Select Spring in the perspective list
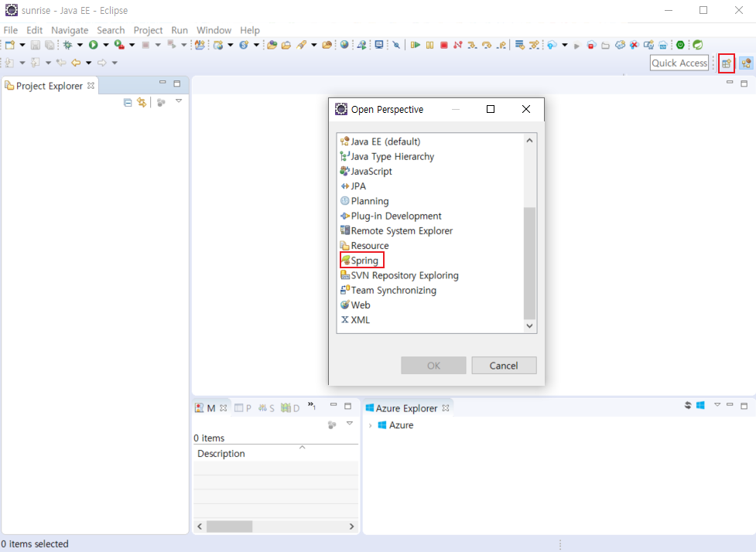Viewport: 756px width, 552px height. click(x=364, y=261)
